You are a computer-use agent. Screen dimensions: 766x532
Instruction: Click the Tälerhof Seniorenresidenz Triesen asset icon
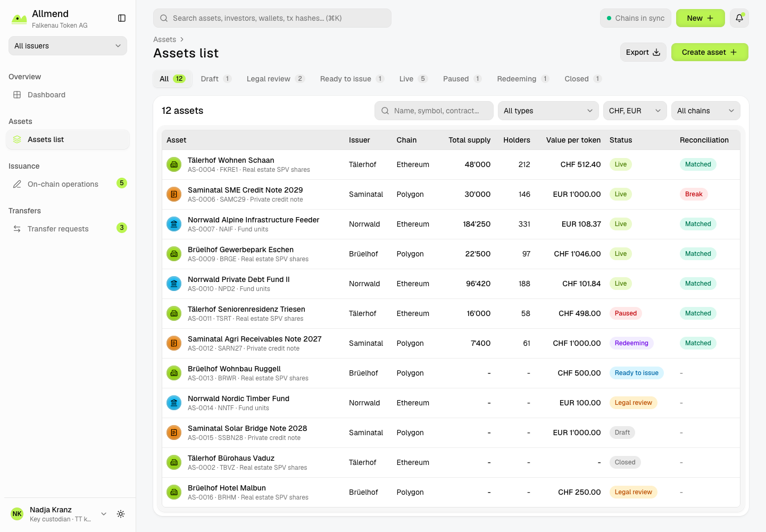[x=174, y=313]
